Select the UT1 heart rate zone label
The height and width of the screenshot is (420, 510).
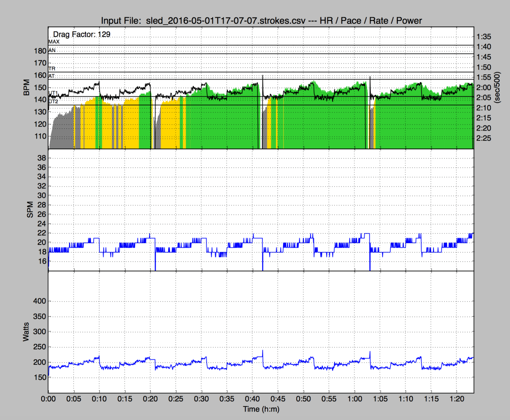click(x=54, y=93)
